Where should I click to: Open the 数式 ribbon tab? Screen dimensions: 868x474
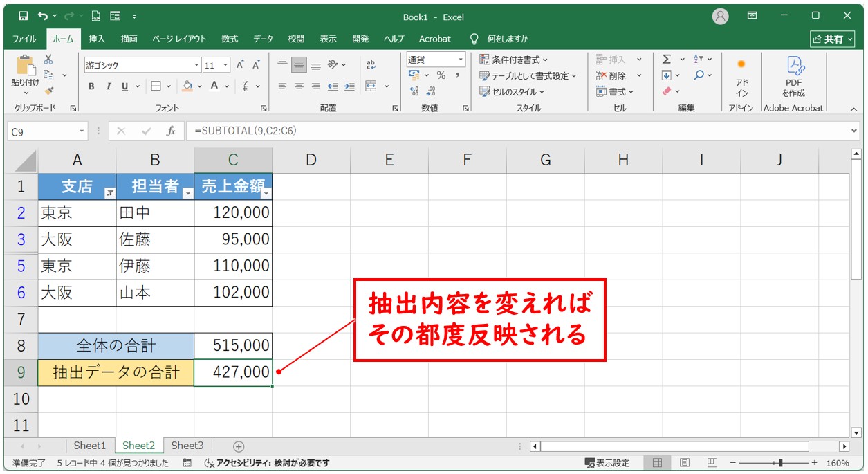pyautogui.click(x=230, y=39)
